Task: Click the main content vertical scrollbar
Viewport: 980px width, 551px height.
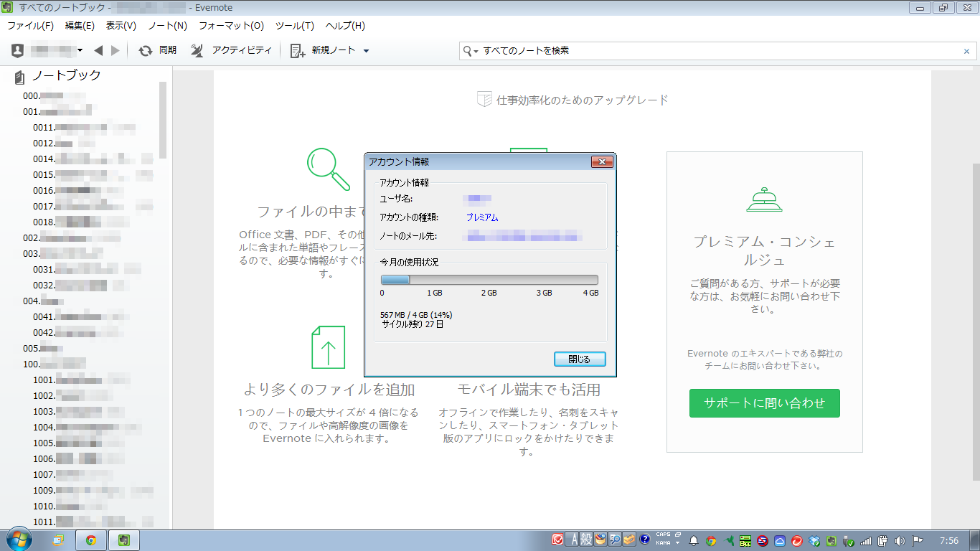Action: (976, 321)
